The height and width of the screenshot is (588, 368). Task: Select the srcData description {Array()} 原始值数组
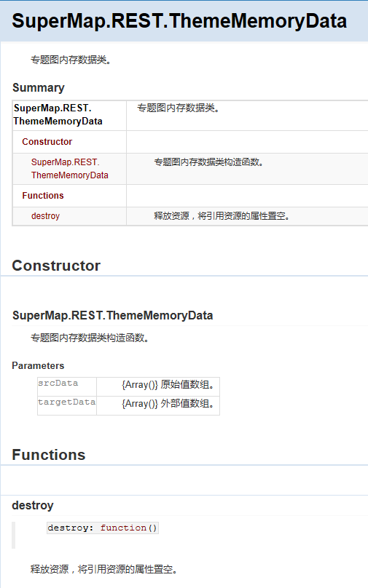pyautogui.click(x=168, y=385)
